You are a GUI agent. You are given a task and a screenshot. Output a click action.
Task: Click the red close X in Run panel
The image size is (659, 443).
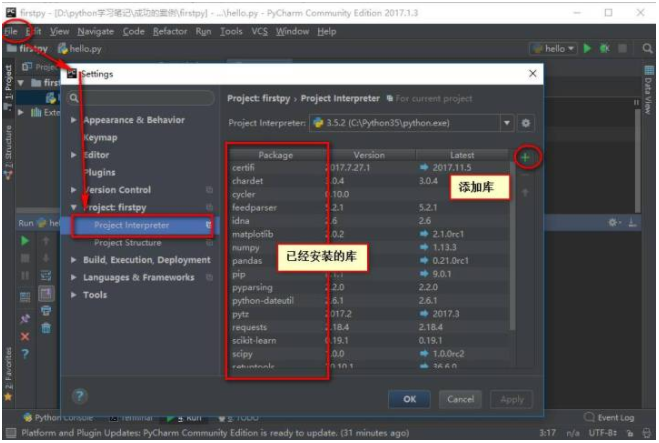pyautogui.click(x=25, y=337)
